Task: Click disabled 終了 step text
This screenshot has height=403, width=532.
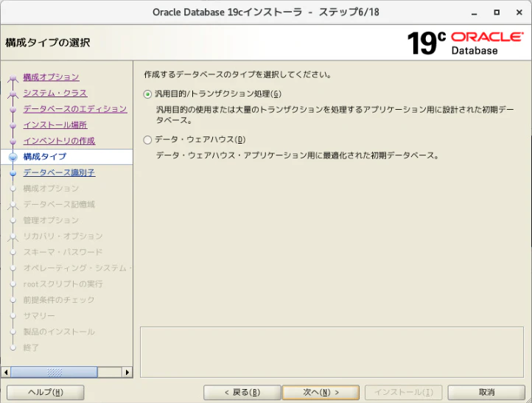Action: click(31, 348)
